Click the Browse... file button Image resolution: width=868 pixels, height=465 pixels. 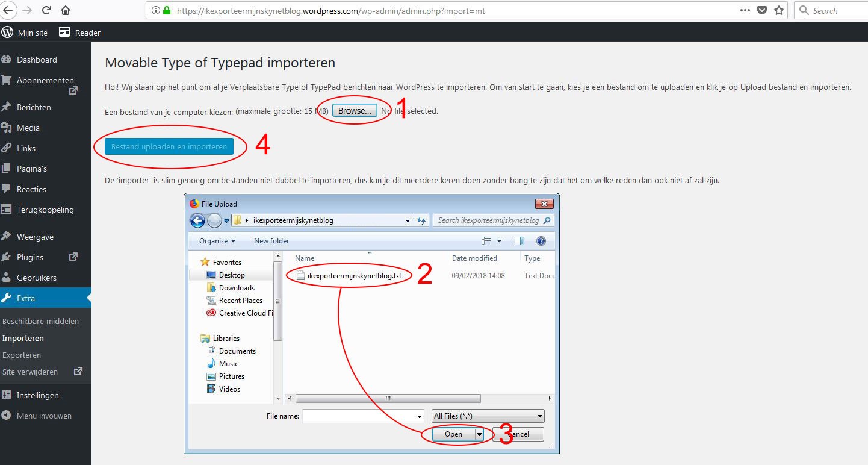[x=355, y=111]
